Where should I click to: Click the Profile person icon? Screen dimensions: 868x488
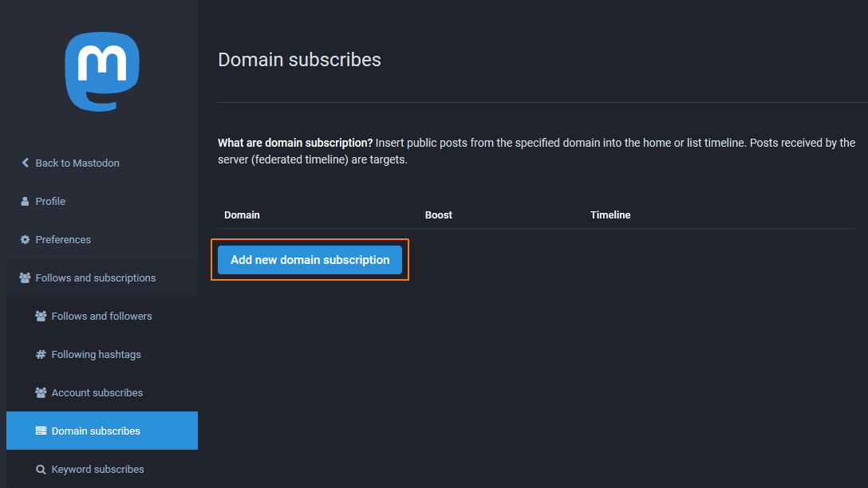point(26,201)
